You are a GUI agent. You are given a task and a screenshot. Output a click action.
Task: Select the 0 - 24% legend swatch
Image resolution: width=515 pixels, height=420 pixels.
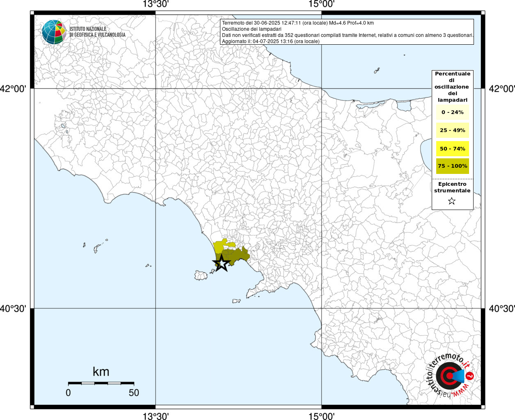pyautogui.click(x=453, y=112)
